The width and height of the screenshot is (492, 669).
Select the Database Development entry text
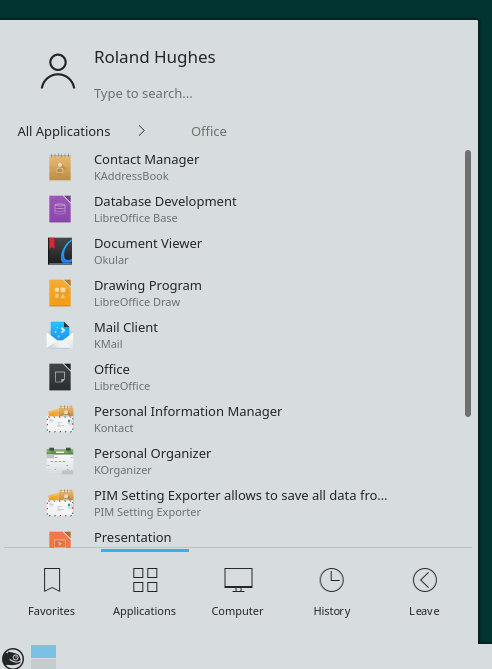click(165, 201)
